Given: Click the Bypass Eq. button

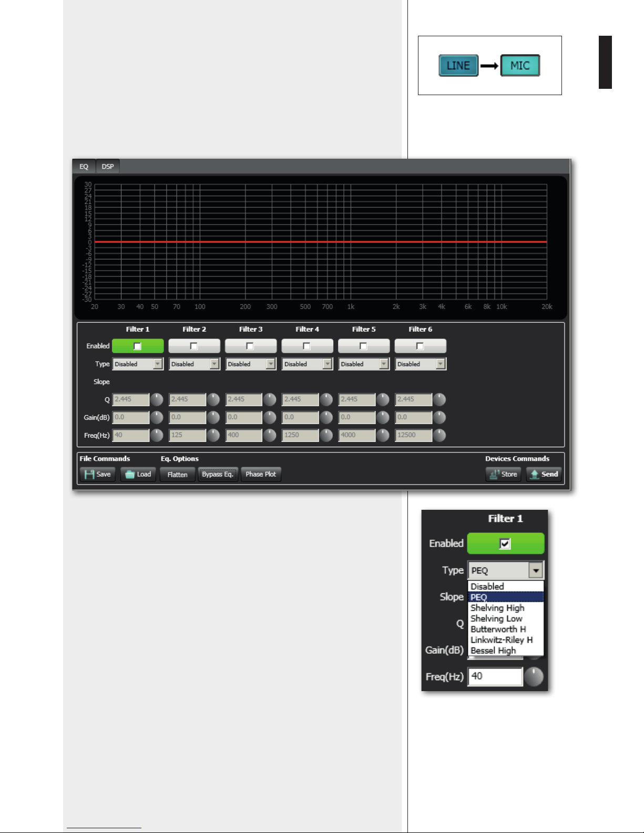Looking at the screenshot, I should coord(218,474).
